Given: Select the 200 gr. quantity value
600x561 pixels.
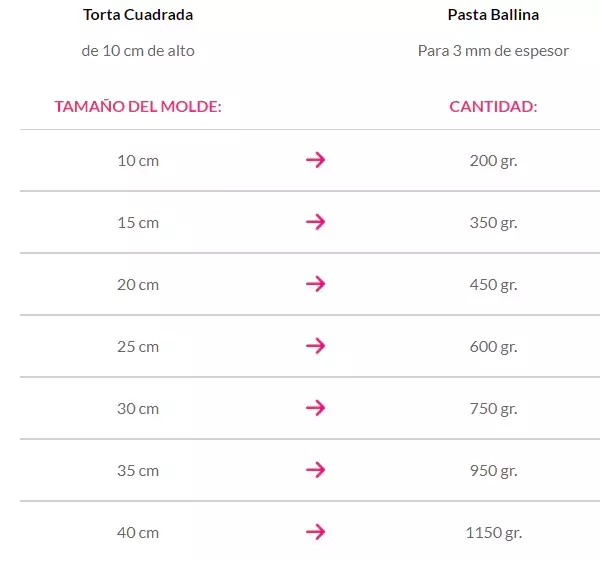Looking at the screenshot, I should tap(494, 161).
